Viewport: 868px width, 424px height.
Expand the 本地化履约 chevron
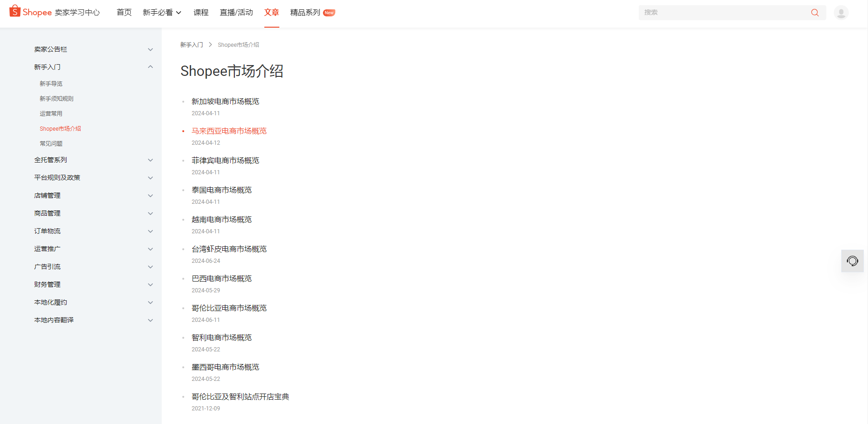pyautogui.click(x=150, y=302)
